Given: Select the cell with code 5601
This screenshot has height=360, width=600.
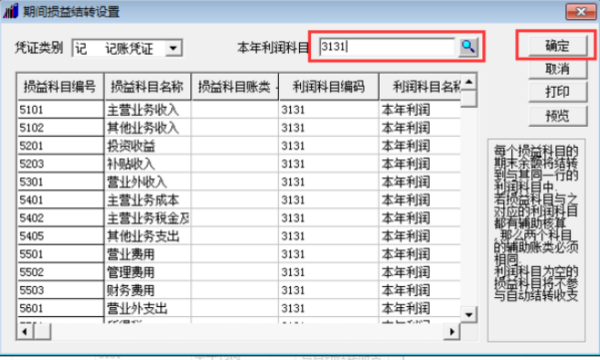Looking at the screenshot, I should click(60, 308).
